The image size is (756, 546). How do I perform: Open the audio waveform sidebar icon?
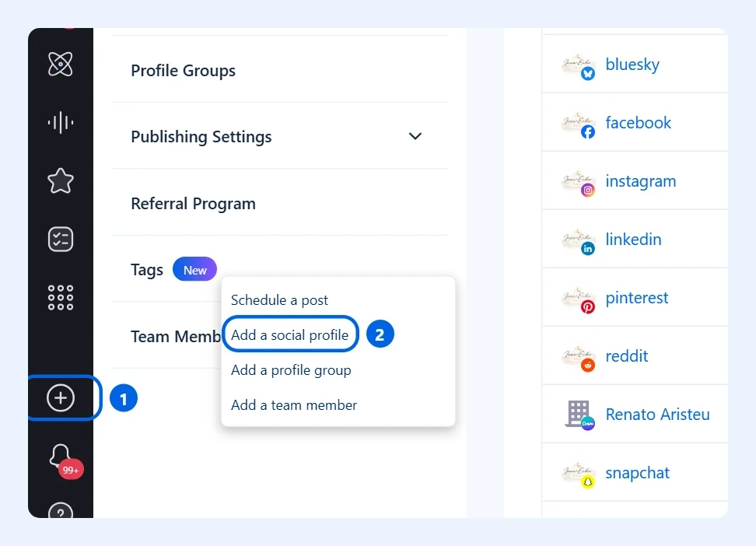pyautogui.click(x=60, y=123)
